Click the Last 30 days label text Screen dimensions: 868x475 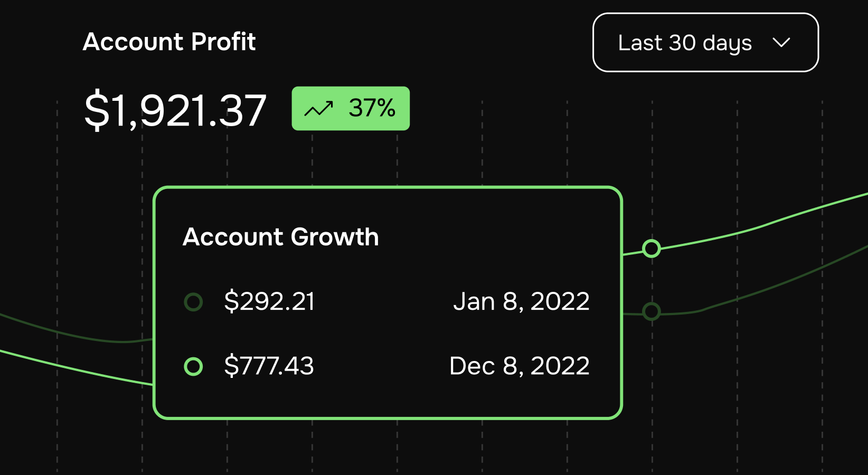(685, 43)
